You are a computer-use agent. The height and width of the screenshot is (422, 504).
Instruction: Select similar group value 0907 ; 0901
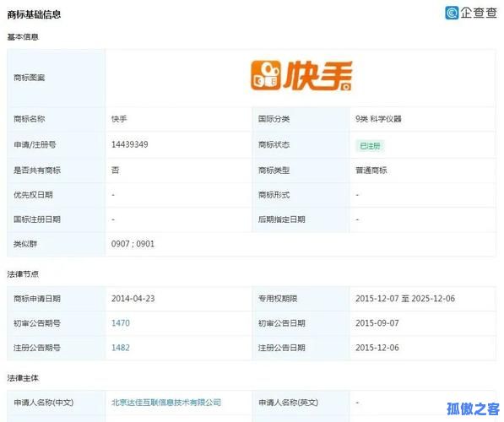coord(133,244)
